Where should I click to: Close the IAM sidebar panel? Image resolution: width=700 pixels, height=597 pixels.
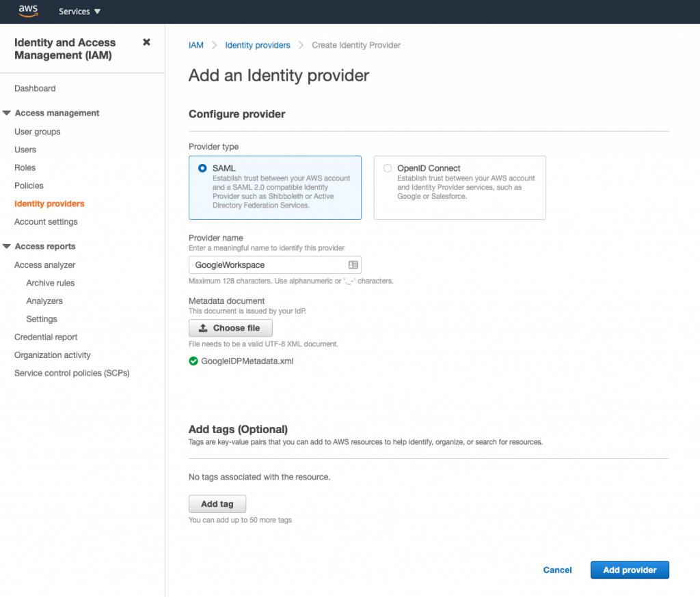click(146, 42)
